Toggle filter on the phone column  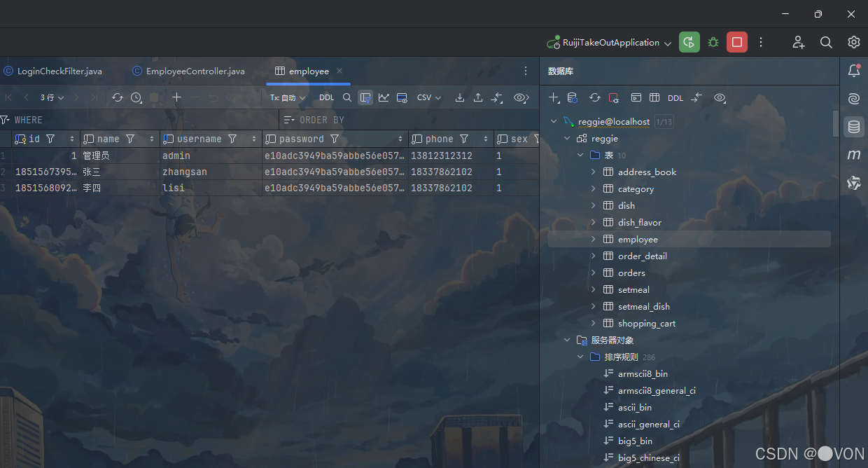point(464,139)
